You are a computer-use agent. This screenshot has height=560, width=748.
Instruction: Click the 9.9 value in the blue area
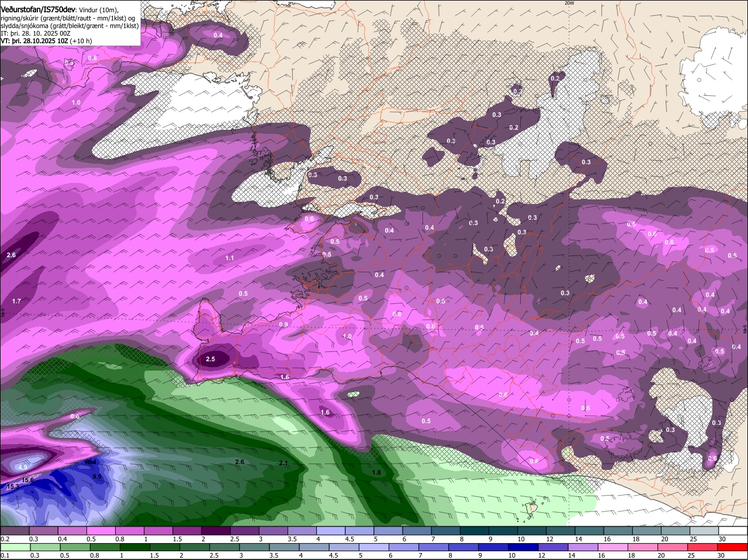(x=97, y=476)
